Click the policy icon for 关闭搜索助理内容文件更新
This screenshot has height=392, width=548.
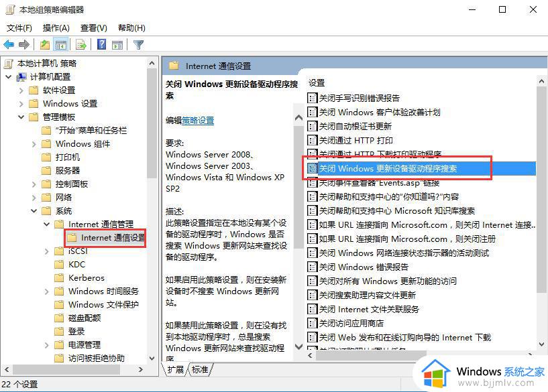pyautogui.click(x=312, y=295)
